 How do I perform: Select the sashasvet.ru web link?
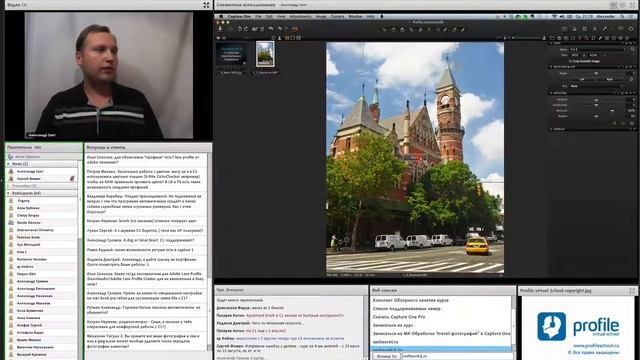pyautogui.click(x=385, y=342)
